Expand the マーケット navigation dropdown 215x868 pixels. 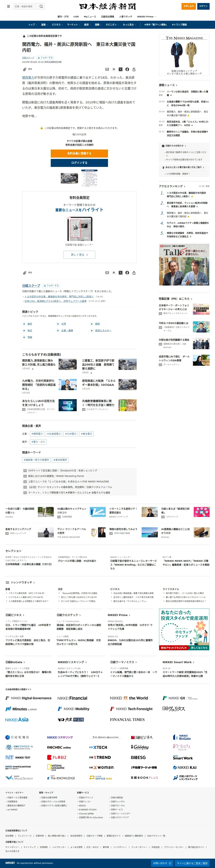[x=74, y=25]
